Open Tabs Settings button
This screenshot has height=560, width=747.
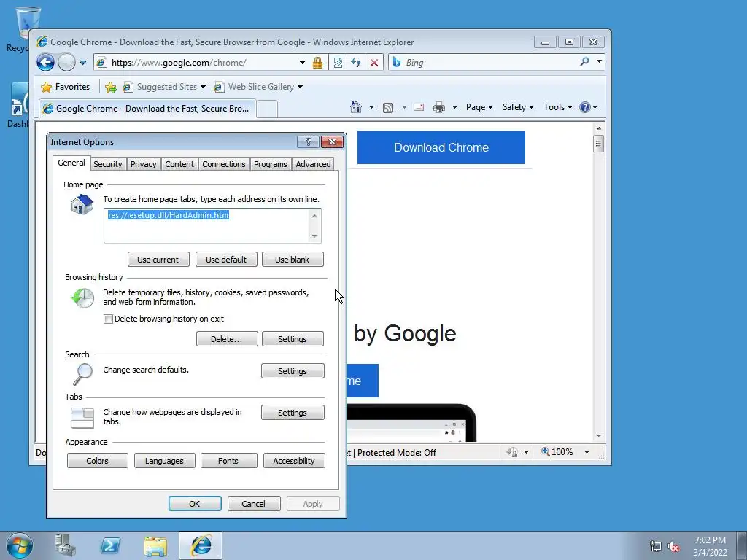click(x=293, y=413)
